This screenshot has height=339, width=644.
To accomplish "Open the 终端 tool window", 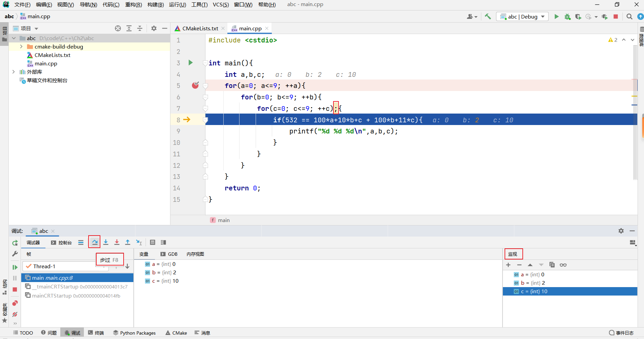I will tap(96, 333).
